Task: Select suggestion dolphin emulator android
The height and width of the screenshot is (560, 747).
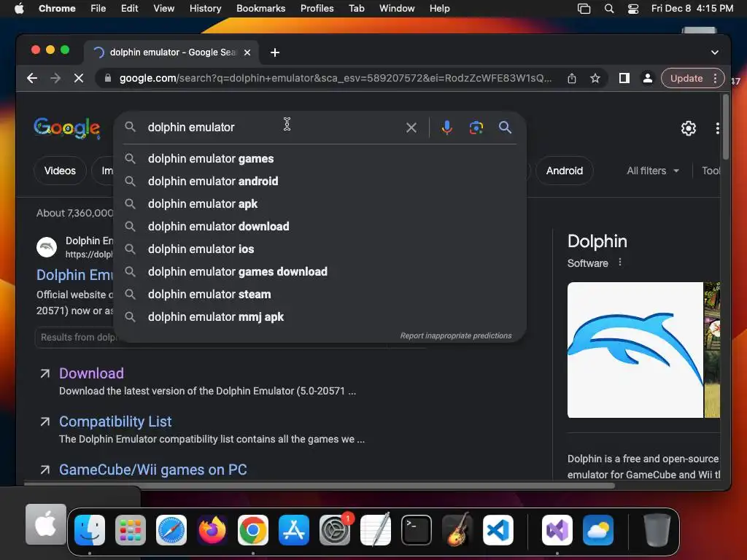Action: click(320, 181)
